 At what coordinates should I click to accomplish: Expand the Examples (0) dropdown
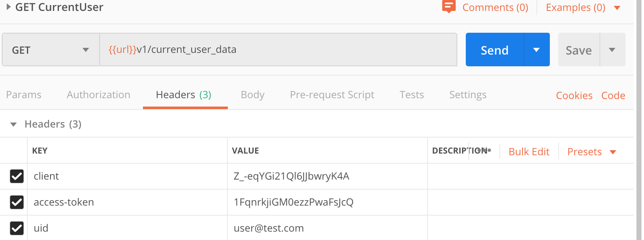pos(617,8)
